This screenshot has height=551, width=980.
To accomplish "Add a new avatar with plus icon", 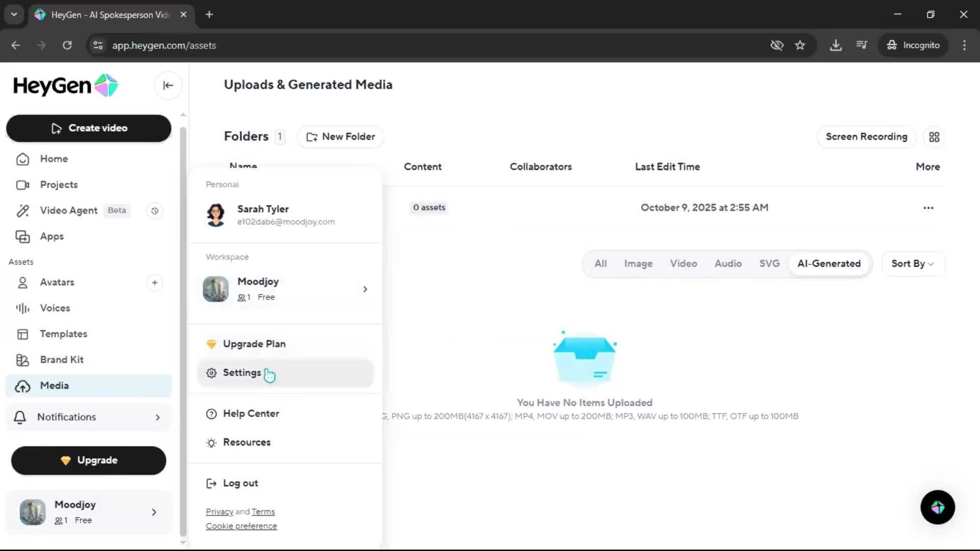I will pyautogui.click(x=155, y=283).
